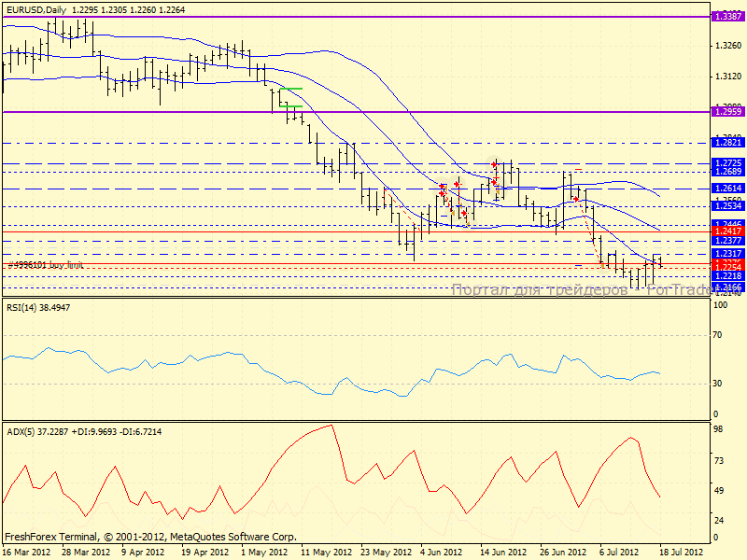Click the 24 value on ADX scale
747x560 pixels.
717,521
